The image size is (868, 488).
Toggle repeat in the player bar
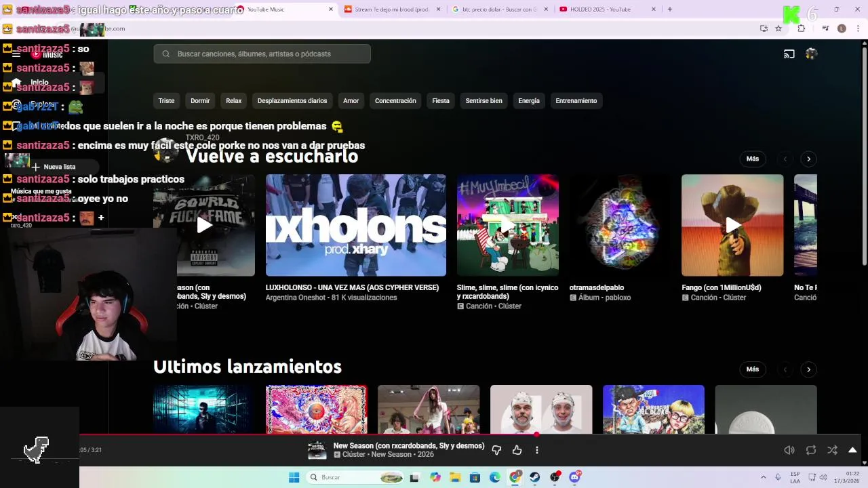click(811, 450)
